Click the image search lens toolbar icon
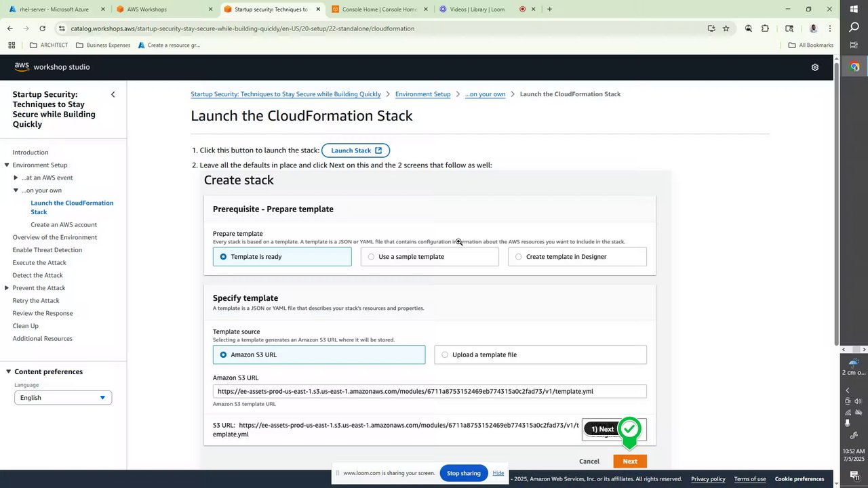 [749, 28]
